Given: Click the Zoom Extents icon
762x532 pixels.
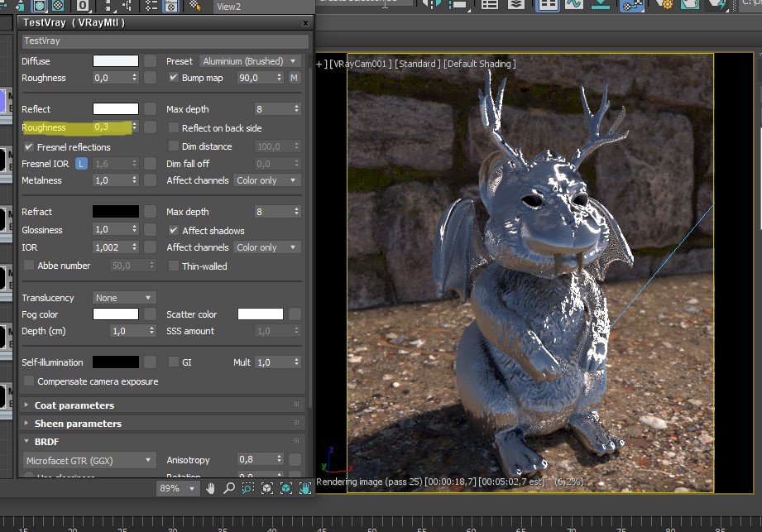Looking at the screenshot, I should tap(266, 488).
